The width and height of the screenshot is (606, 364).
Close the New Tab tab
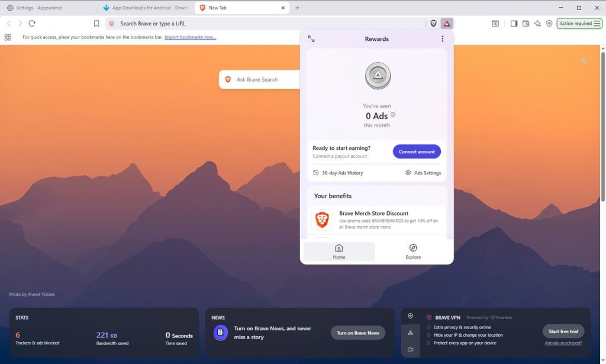[282, 8]
